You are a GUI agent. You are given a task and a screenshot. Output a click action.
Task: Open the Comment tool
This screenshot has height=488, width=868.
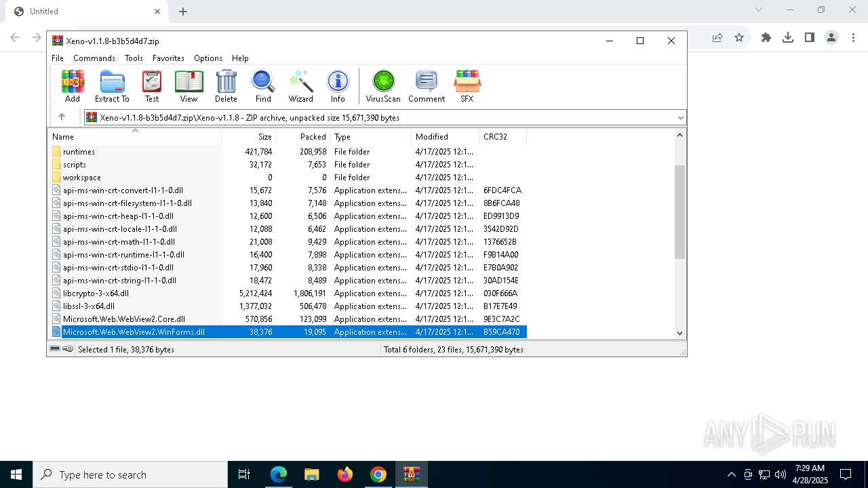pos(427,86)
